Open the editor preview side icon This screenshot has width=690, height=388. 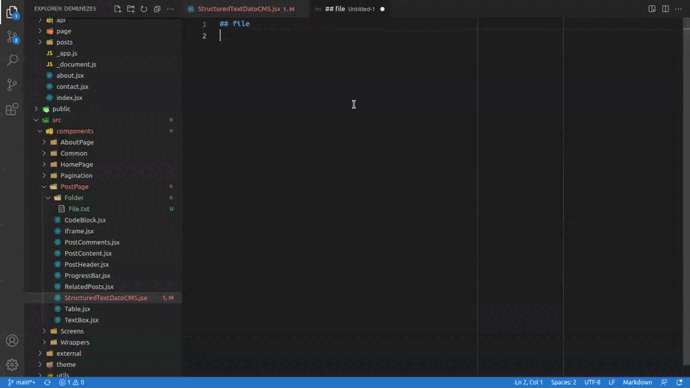tap(652, 9)
